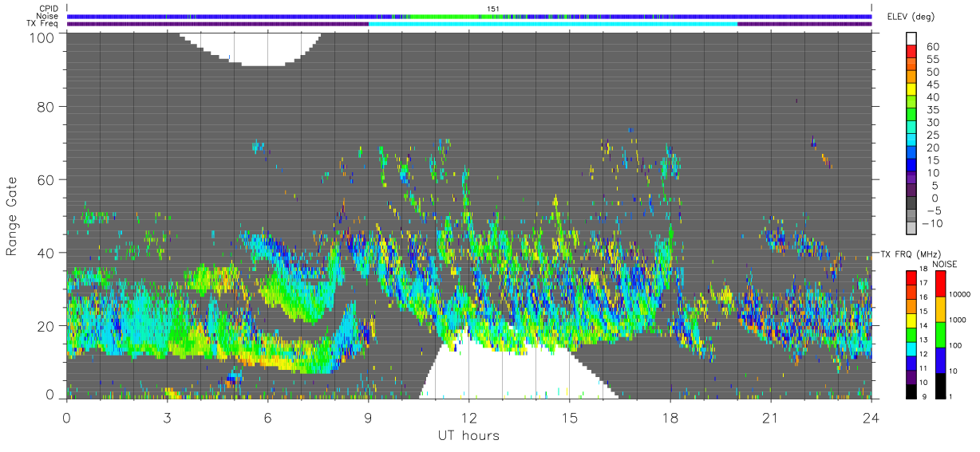
Task: Click the Noise label beside the top strip
Action: (49, 16)
